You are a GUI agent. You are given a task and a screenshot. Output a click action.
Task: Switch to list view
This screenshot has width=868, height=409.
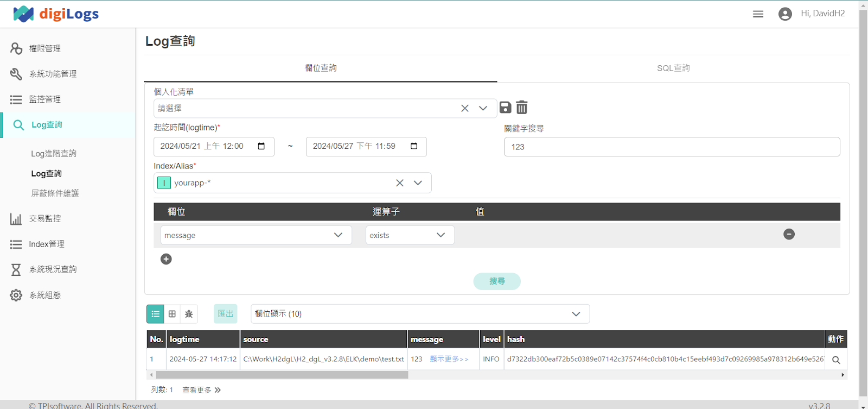(155, 314)
